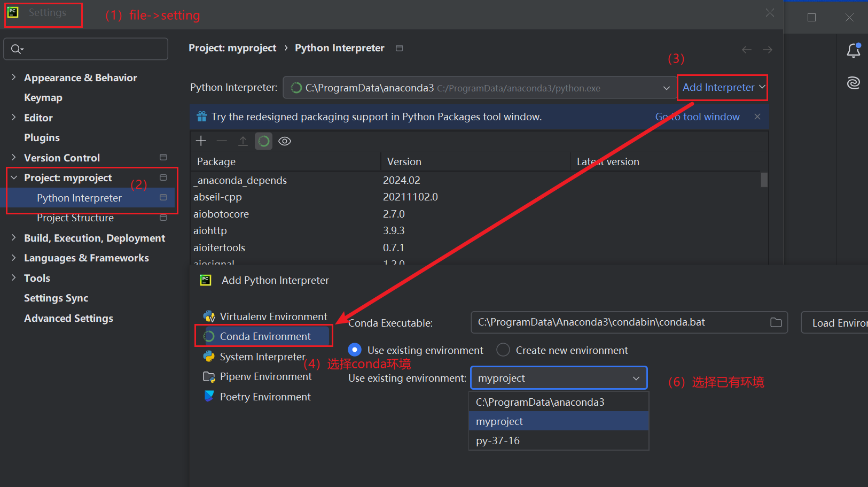Open notifications via the bell icon
The width and height of the screenshot is (868, 487).
[x=853, y=50]
